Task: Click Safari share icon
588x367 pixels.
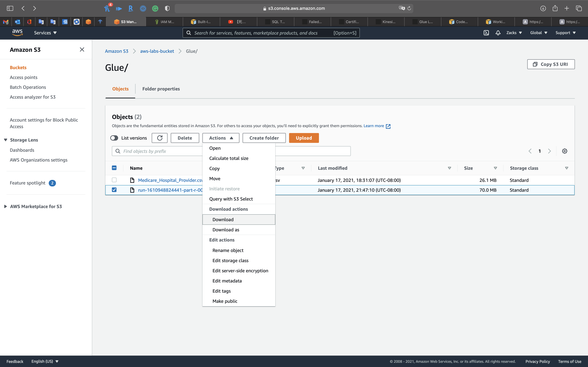Action: (x=555, y=8)
